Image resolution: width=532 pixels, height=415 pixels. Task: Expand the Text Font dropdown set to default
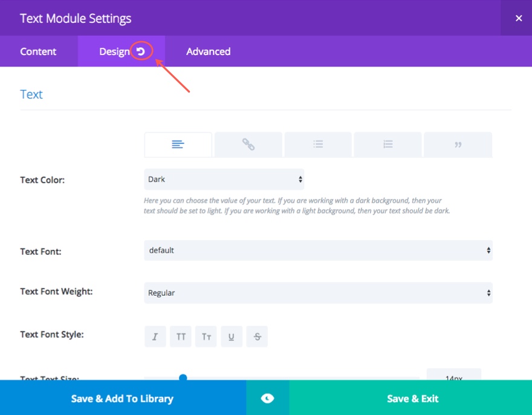point(318,250)
